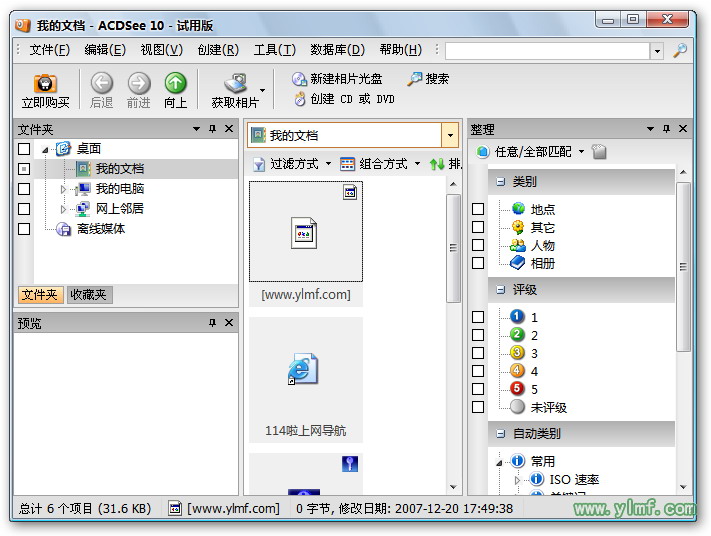Open the 文件(F) menu

coord(49,49)
